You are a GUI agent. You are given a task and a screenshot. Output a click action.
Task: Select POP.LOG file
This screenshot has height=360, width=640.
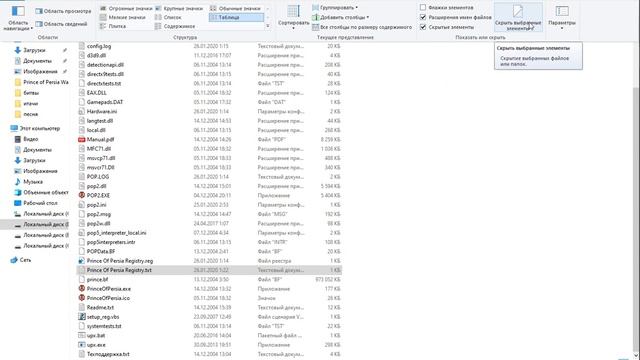98,177
